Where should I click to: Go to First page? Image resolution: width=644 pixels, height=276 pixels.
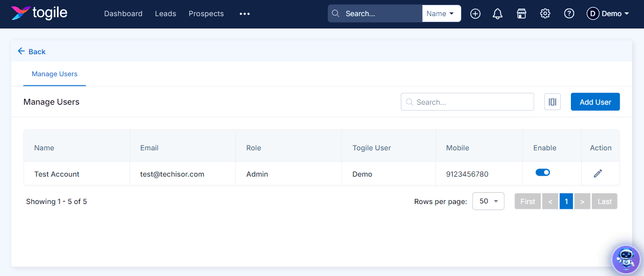click(x=528, y=201)
